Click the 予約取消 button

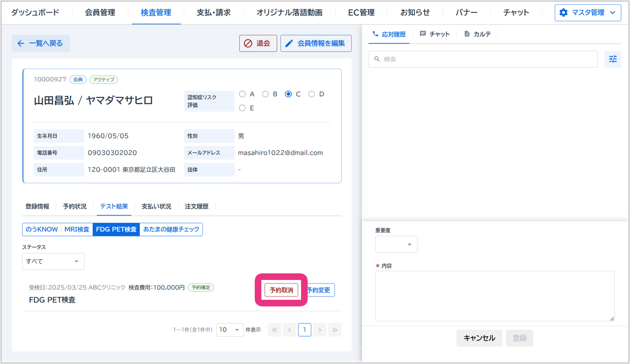coord(281,290)
